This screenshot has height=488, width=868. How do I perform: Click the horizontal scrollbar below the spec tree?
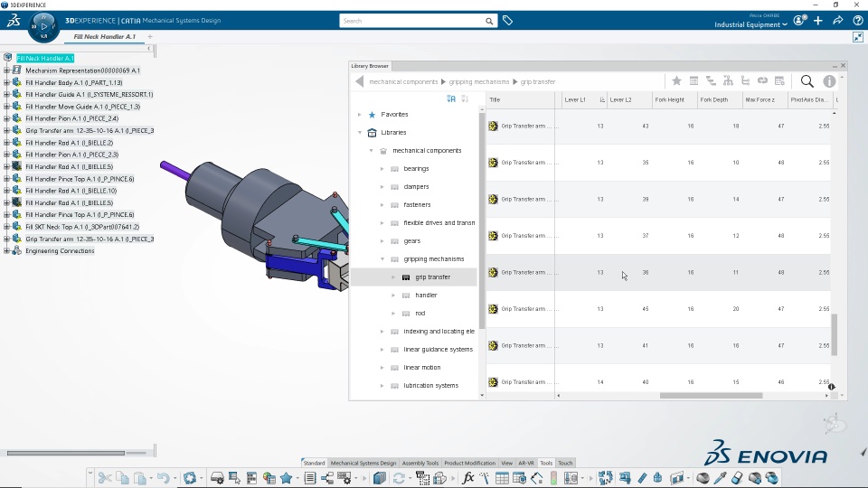tap(65, 453)
